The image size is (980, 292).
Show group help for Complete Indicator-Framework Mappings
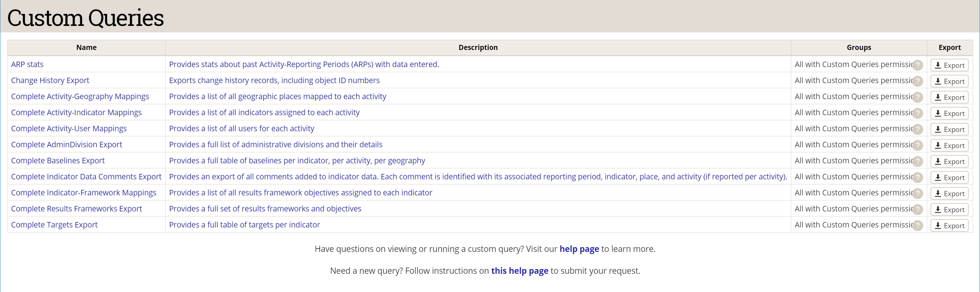(918, 194)
